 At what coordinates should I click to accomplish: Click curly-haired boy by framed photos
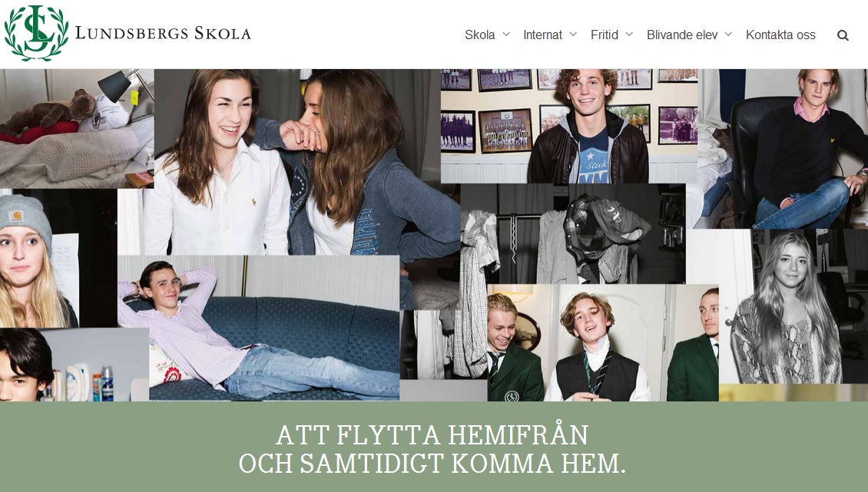tap(569, 126)
